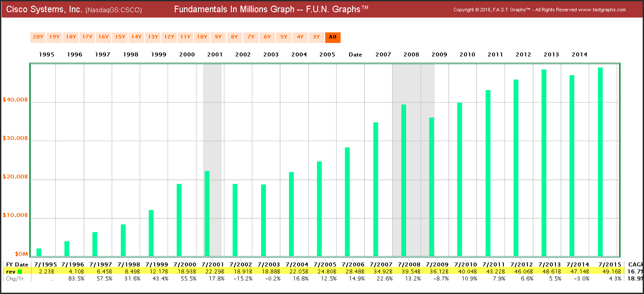The image size is (644, 294).
Task: Click the 2013 year label above chart
Action: click(x=551, y=55)
